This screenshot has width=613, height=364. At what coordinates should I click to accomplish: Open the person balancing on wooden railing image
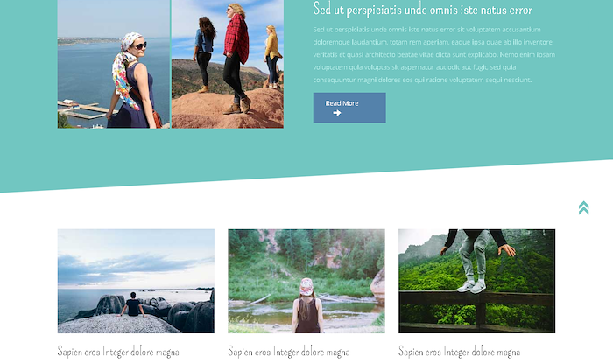tap(477, 281)
